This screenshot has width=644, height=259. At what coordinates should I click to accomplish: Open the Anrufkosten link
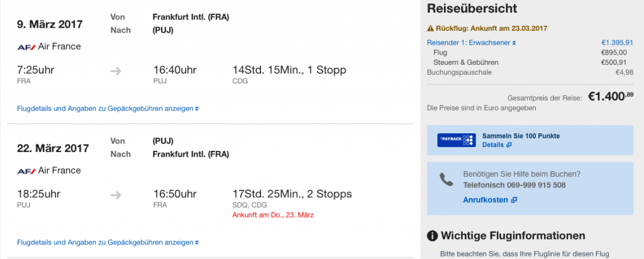point(486,201)
